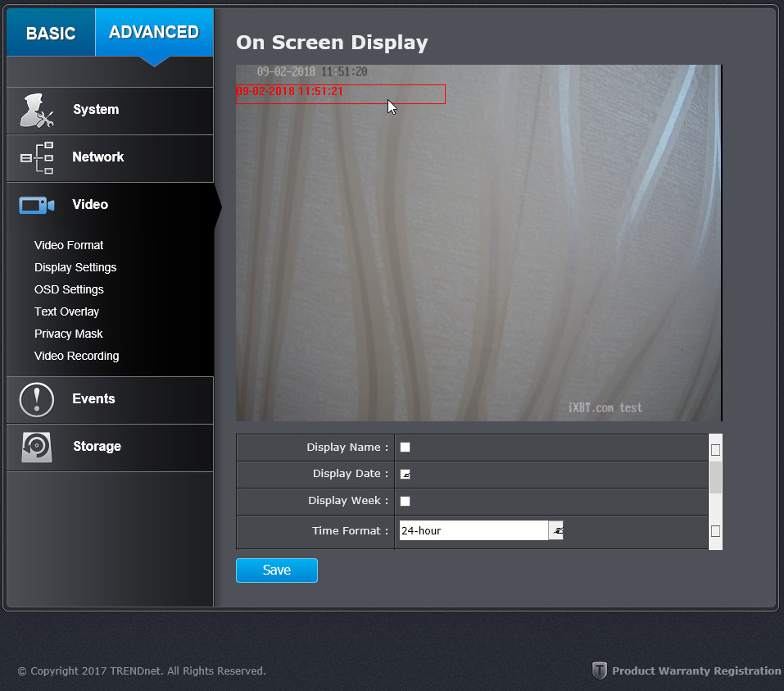
Task: Enable the Display Week checkbox
Action: click(405, 501)
